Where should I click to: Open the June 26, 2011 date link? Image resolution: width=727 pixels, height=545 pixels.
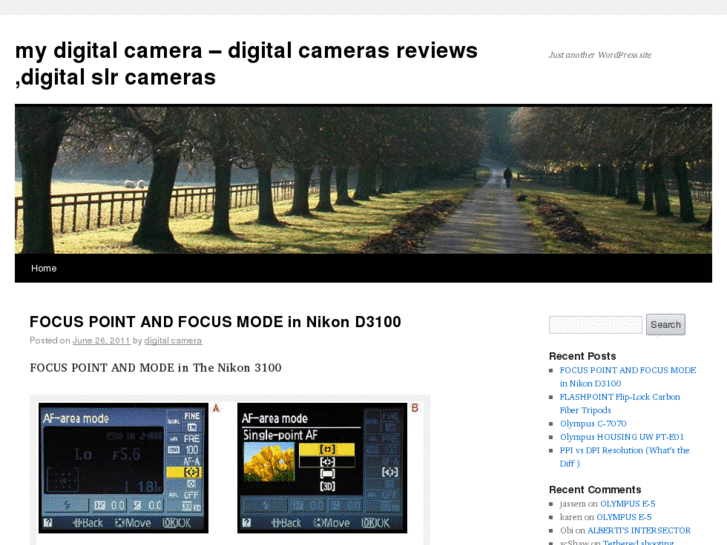[x=101, y=341]
